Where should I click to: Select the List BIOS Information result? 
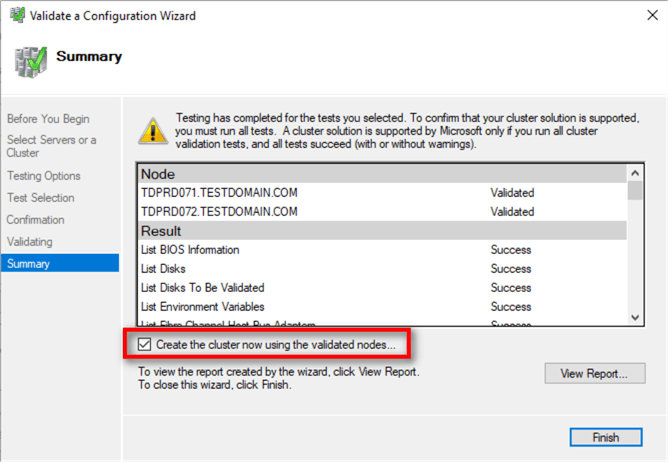(x=190, y=250)
